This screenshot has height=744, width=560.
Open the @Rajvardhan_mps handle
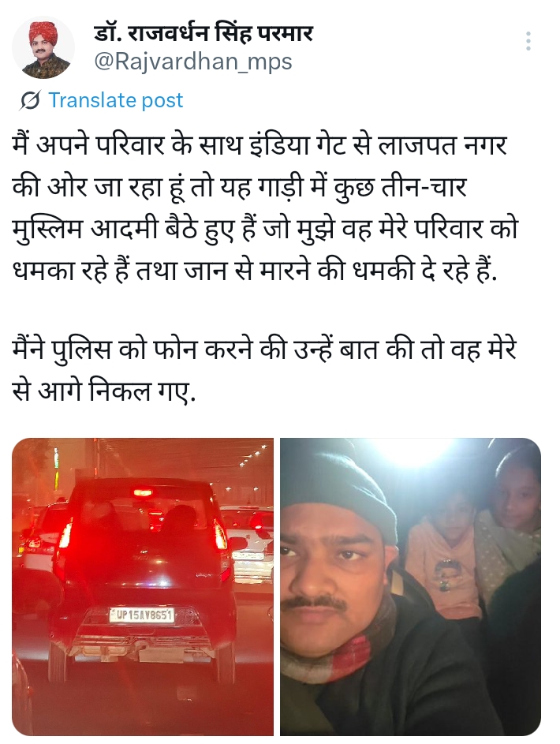click(x=193, y=62)
